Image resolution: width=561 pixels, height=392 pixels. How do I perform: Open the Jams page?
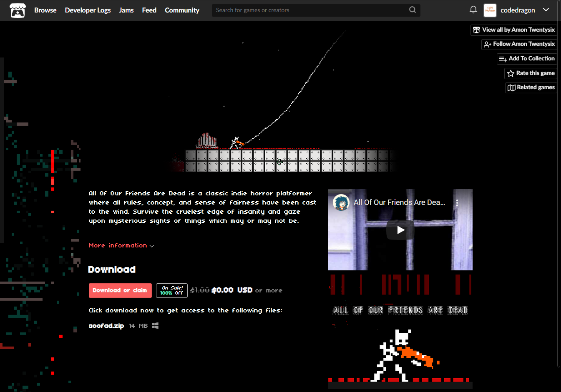click(x=126, y=10)
